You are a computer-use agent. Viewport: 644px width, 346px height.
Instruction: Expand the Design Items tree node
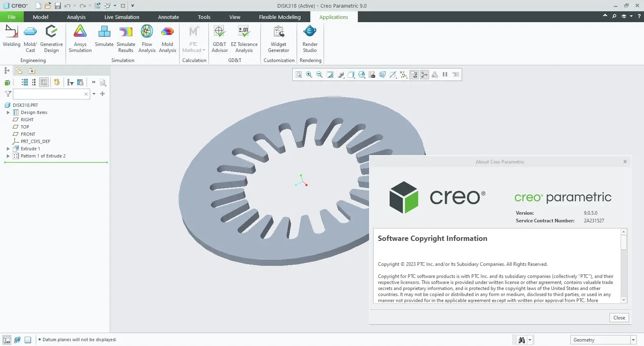pos(8,113)
